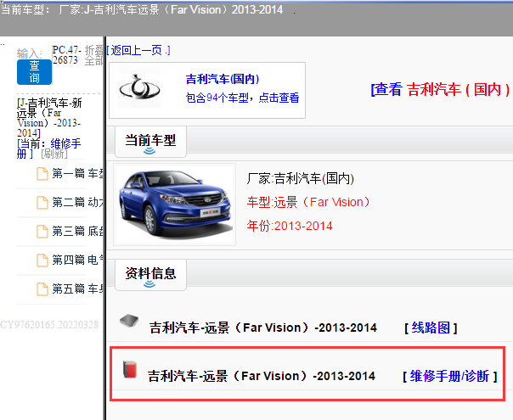
Task: Select the 当前车型 tab
Action: click(x=151, y=141)
